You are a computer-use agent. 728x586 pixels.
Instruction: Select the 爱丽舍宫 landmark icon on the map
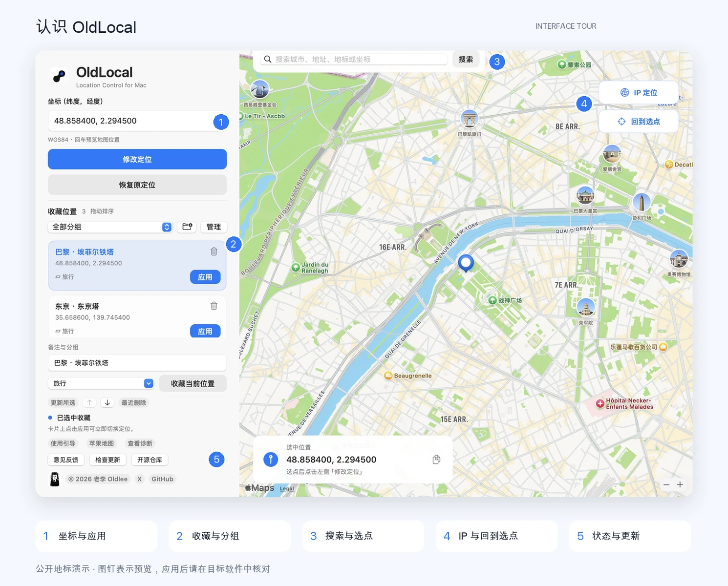point(612,154)
